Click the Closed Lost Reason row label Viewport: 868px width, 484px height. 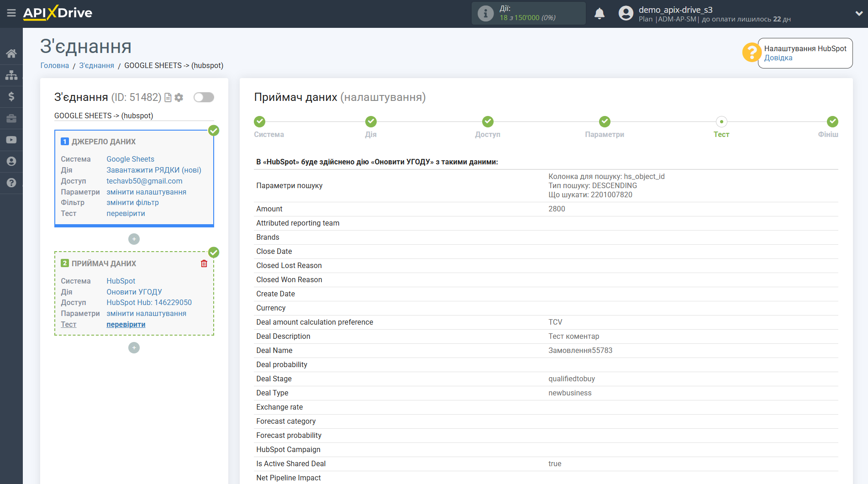pos(289,265)
